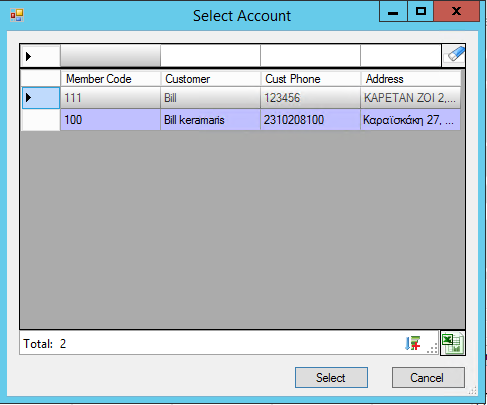Click the grid's dotted resize grip
This screenshot has width=487, height=405.
(x=432, y=348)
